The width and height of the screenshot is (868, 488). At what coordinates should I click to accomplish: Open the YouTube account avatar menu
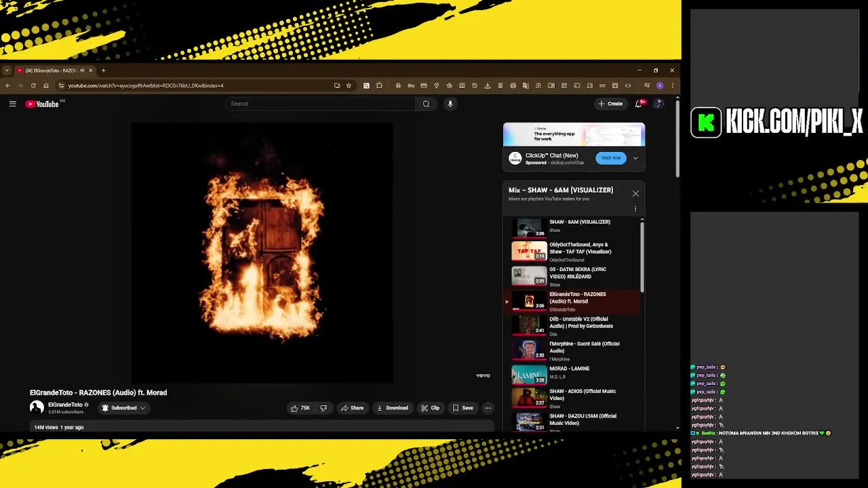click(x=658, y=104)
